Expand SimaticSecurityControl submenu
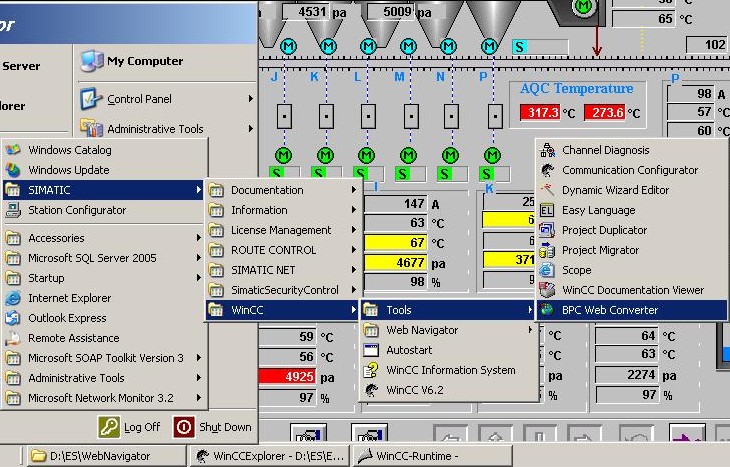The width and height of the screenshot is (730, 467). 283,290
